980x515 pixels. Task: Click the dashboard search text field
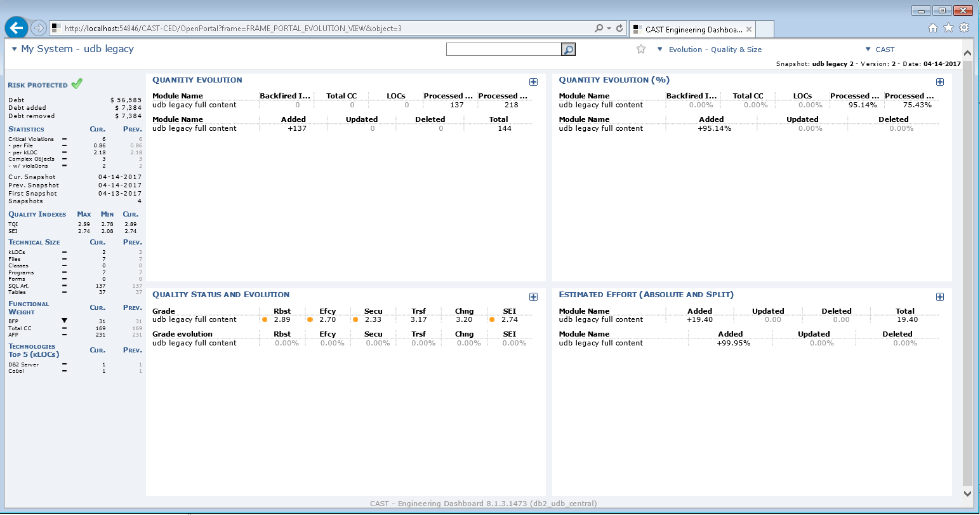[503, 50]
